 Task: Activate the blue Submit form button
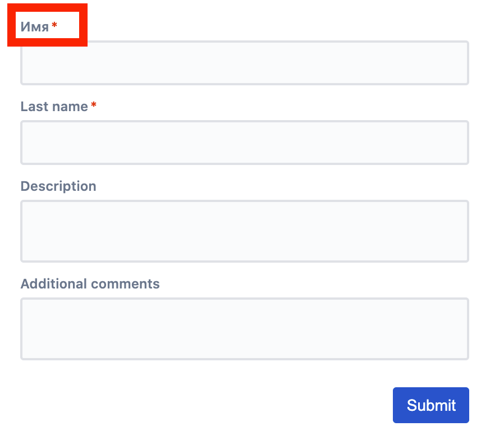[x=430, y=405]
